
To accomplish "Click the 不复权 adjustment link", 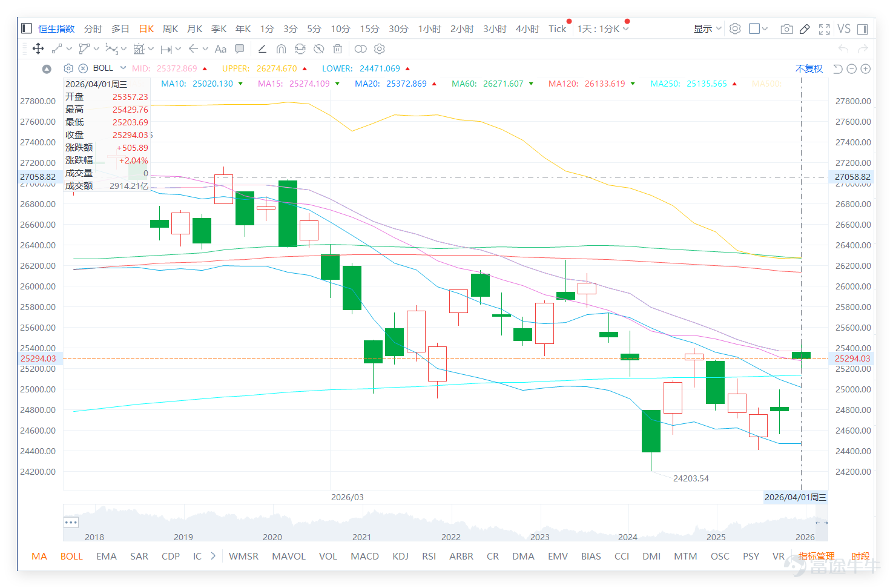I will (x=809, y=69).
